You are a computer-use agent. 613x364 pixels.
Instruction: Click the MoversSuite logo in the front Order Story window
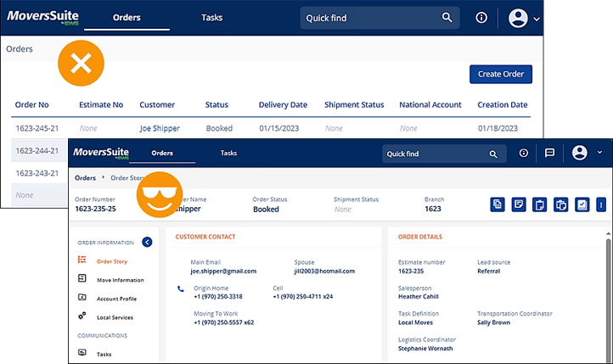coord(101,153)
